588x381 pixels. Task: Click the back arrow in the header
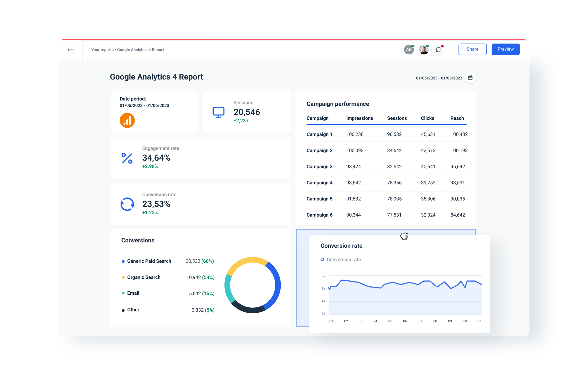[71, 50]
